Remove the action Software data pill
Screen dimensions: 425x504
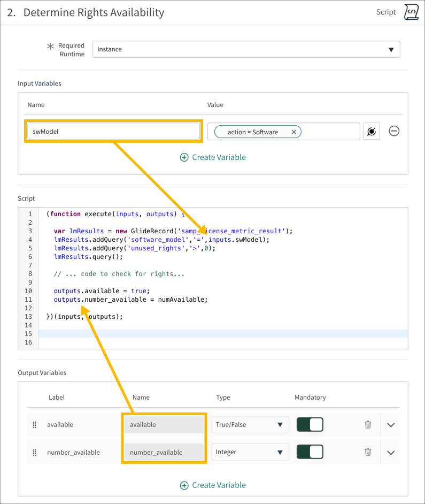point(293,132)
